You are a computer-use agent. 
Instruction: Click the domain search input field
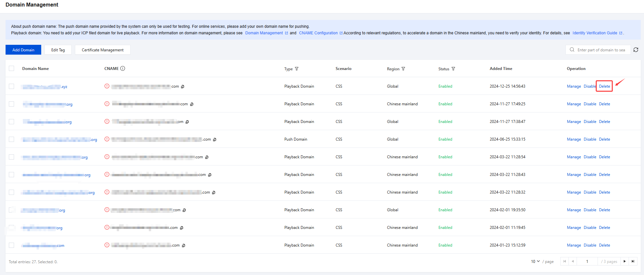pos(601,50)
